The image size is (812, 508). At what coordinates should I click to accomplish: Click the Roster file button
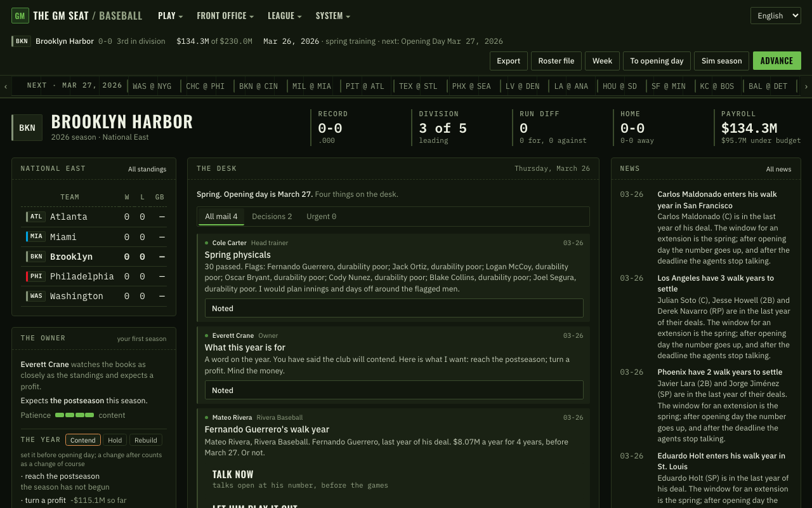pyautogui.click(x=556, y=61)
